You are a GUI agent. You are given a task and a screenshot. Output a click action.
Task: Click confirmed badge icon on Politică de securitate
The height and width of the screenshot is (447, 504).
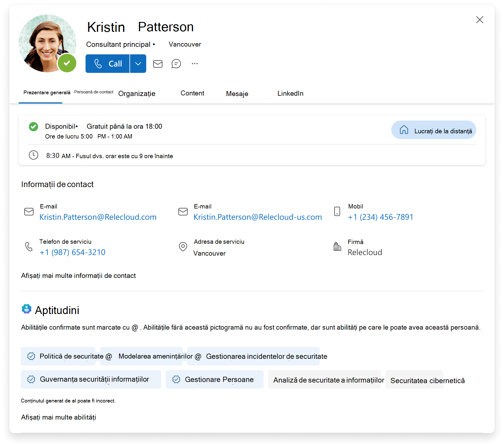(31, 356)
